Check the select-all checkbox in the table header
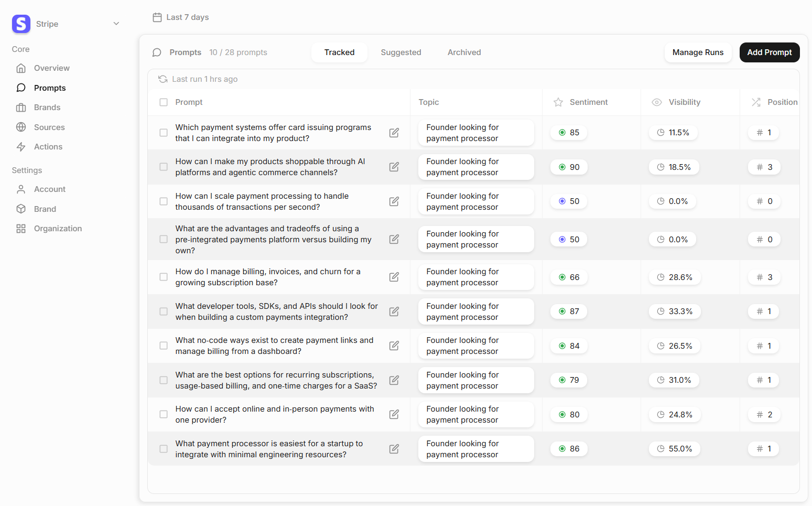The width and height of the screenshot is (812, 506). 163,102
